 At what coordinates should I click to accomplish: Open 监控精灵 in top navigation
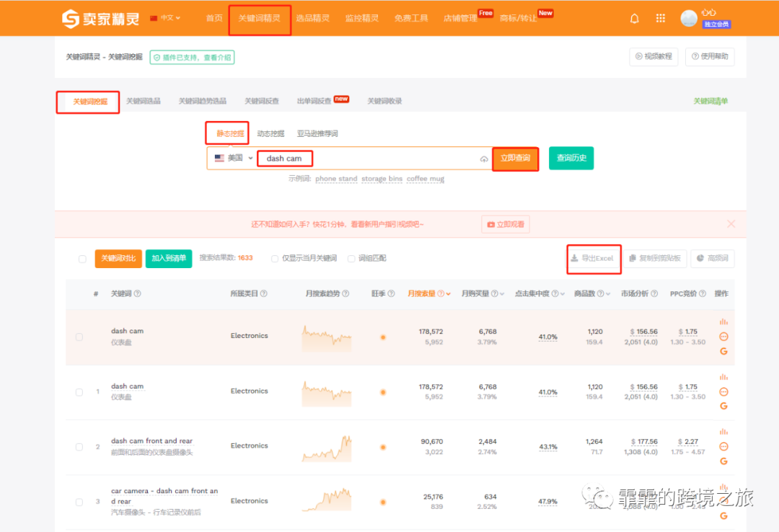coord(361,18)
